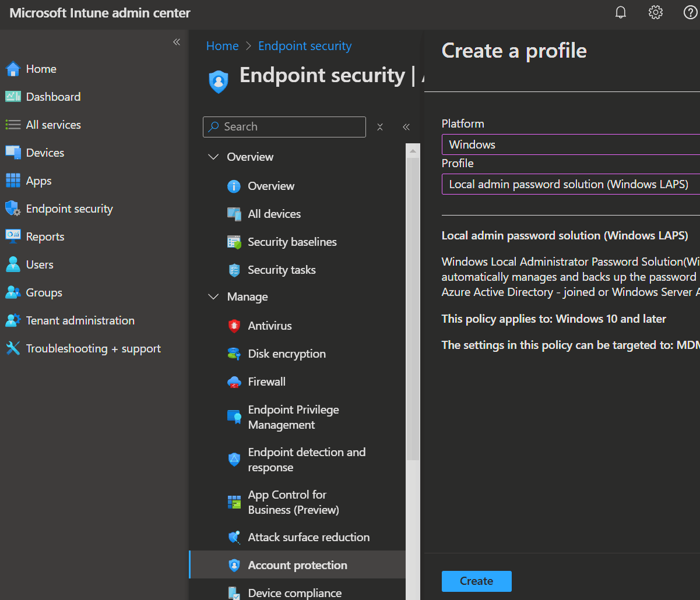Image resolution: width=700 pixels, height=600 pixels.
Task: Click the Create button
Action: [x=477, y=581]
